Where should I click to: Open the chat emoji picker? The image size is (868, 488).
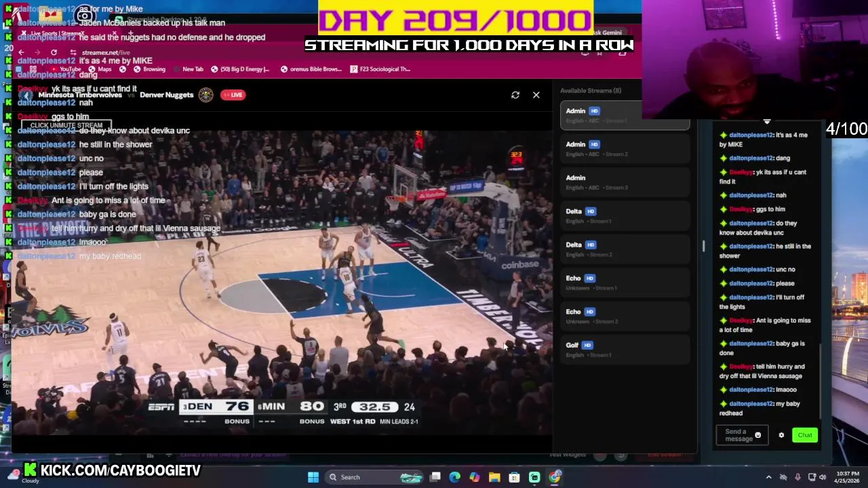point(758,435)
